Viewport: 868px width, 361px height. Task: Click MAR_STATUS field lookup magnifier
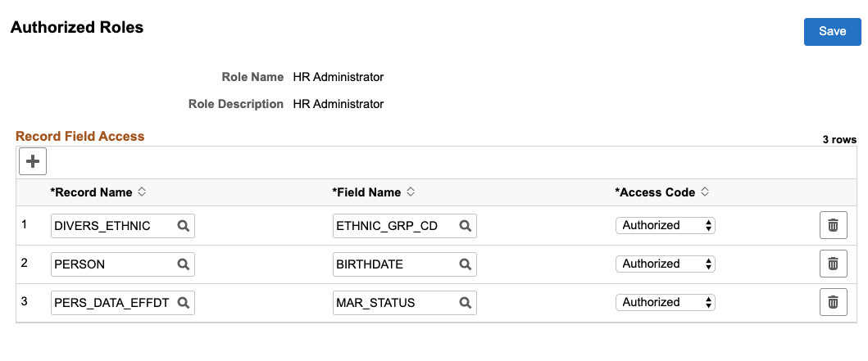465,303
